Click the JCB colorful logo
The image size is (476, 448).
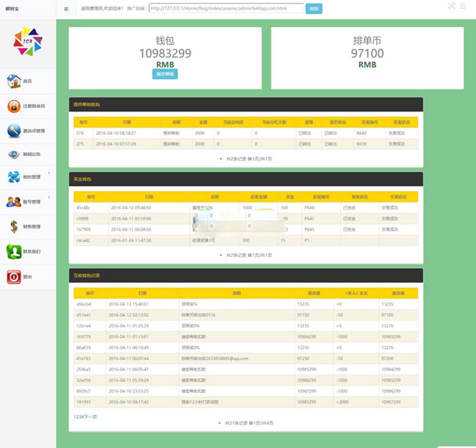28,41
